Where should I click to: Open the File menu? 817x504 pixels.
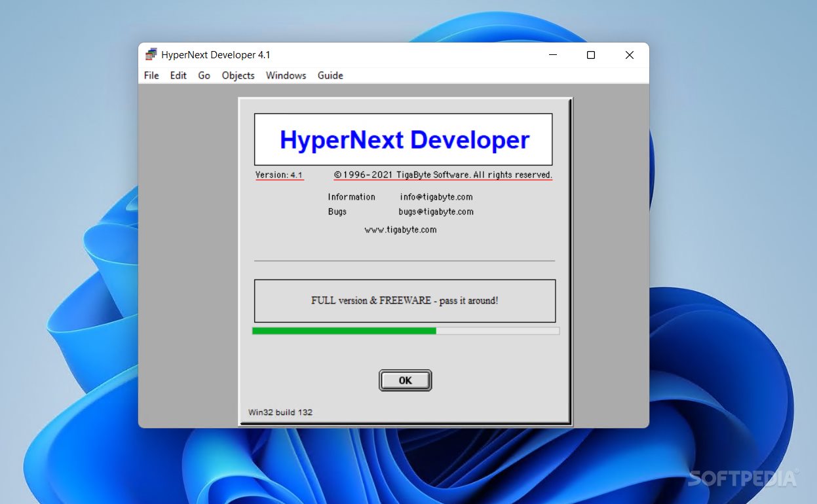[151, 75]
